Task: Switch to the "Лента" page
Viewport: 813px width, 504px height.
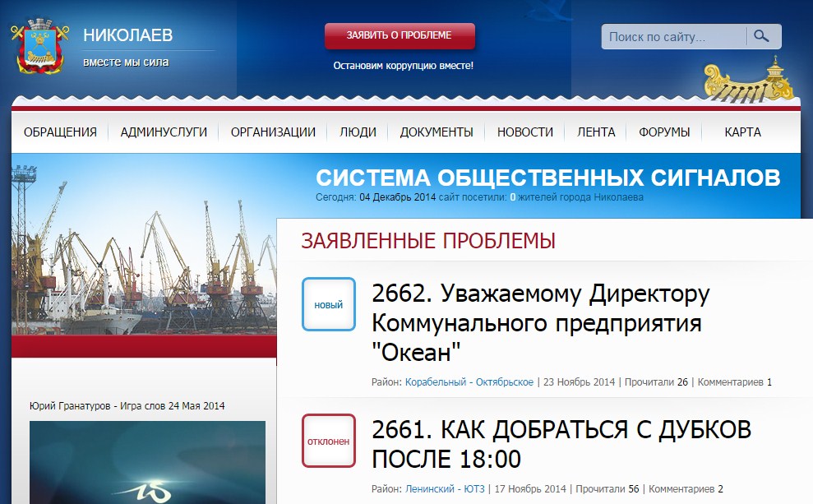Action: [x=596, y=132]
